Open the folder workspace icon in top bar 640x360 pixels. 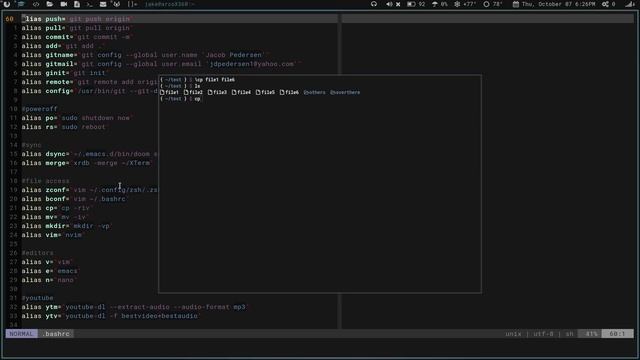click(x=49, y=4)
